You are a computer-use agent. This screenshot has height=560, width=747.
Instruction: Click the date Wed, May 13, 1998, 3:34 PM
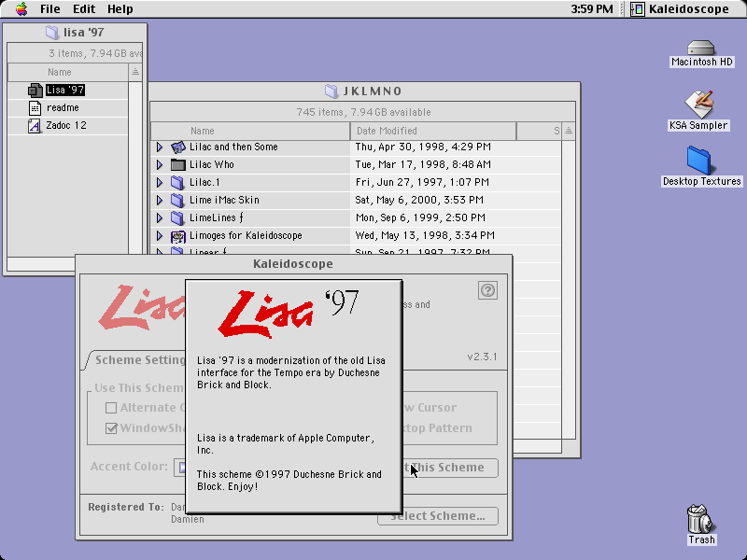[x=425, y=236]
